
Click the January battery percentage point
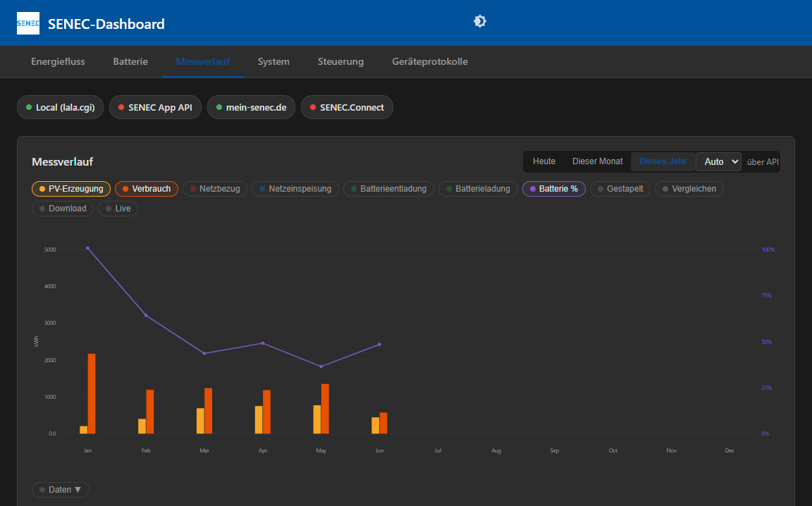pos(87,248)
